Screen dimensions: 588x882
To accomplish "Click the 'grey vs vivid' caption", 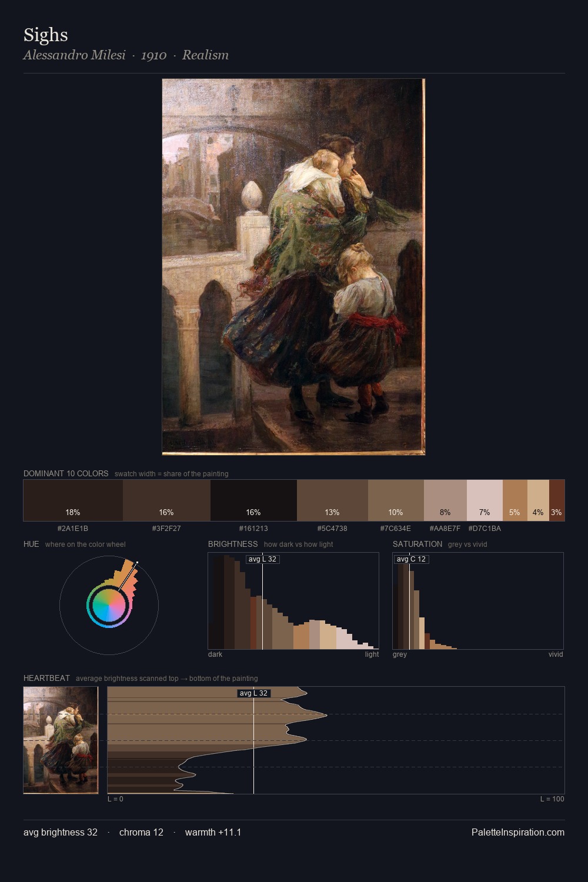I will pyautogui.click(x=467, y=544).
